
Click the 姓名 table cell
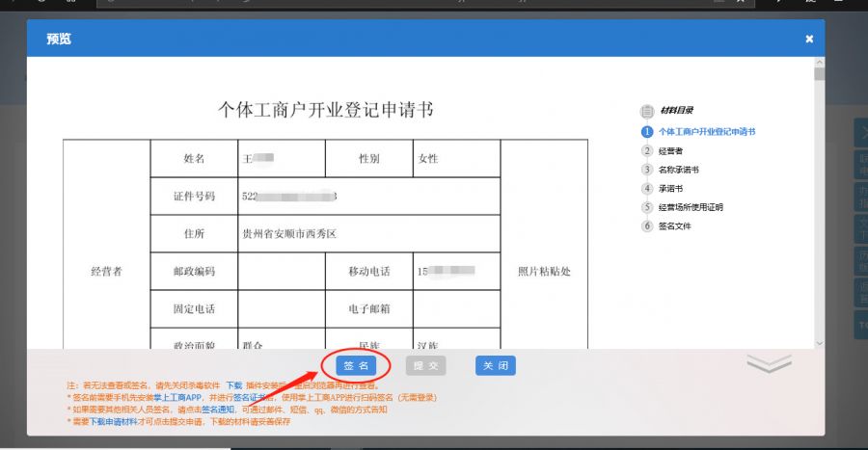point(194,159)
